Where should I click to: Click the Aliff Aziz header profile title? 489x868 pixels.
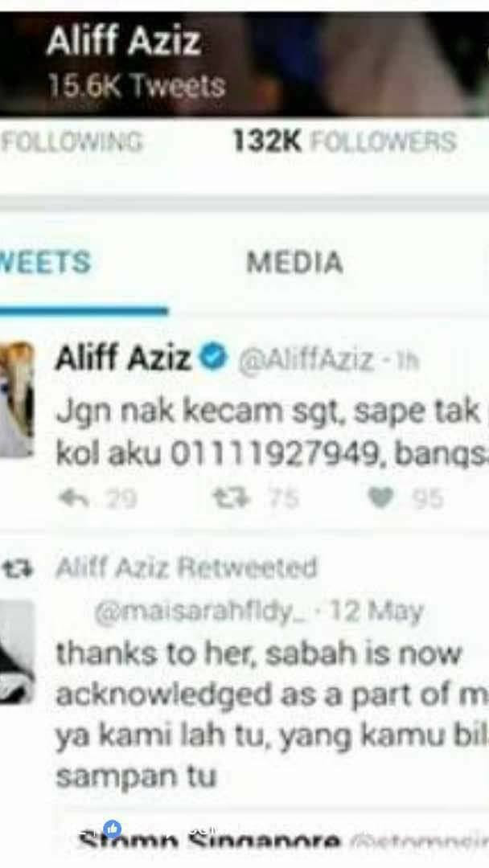coord(124,42)
